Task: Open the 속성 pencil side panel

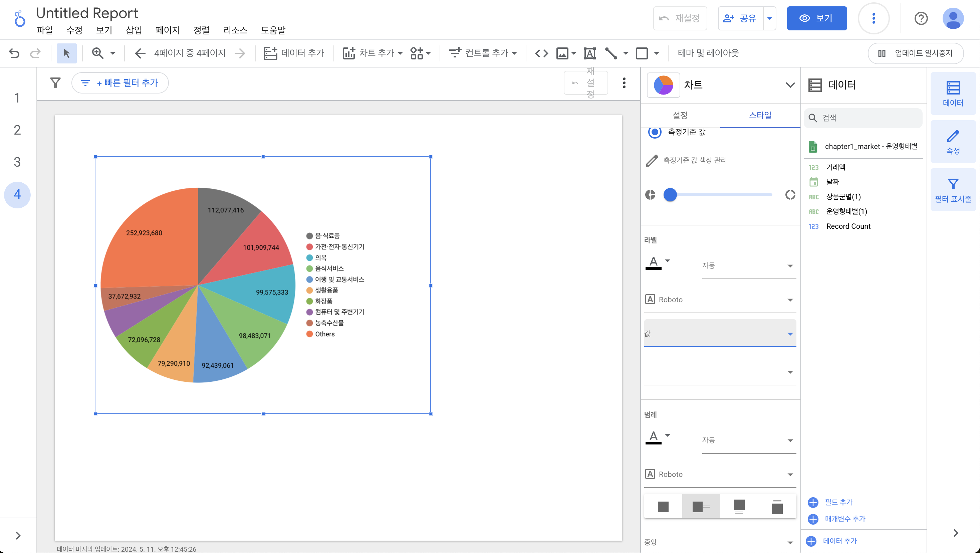Action: click(x=953, y=142)
